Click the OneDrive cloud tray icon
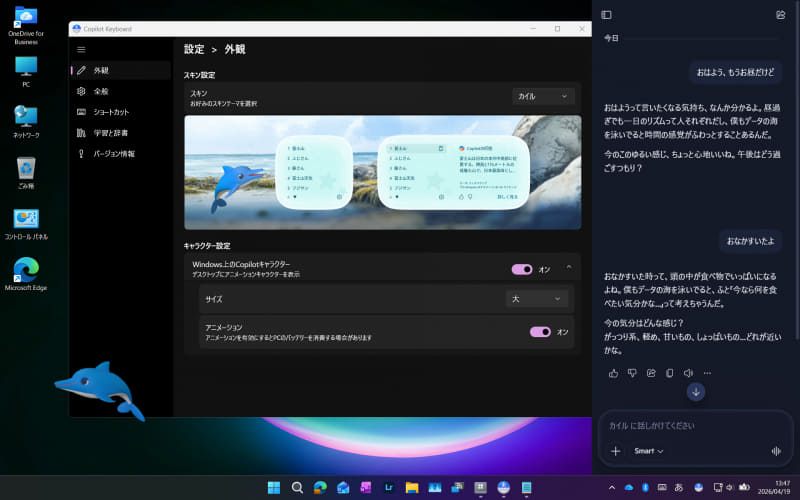Image resolution: width=800 pixels, height=500 pixels. 629,488
